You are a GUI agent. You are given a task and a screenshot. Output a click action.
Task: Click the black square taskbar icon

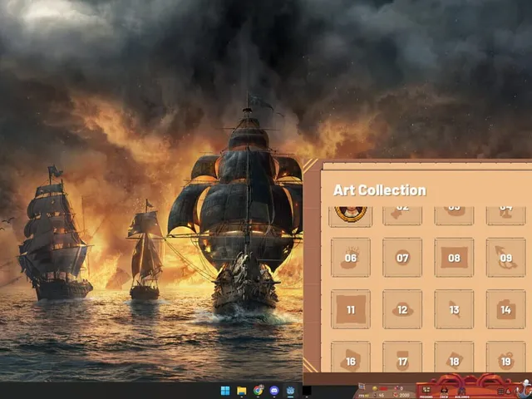307,391
